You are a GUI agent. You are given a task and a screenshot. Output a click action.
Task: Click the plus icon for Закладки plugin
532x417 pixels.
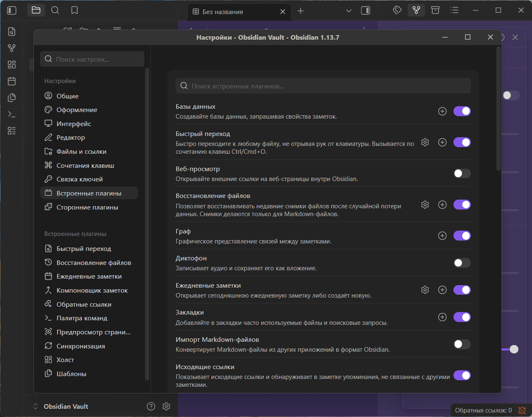(x=442, y=317)
